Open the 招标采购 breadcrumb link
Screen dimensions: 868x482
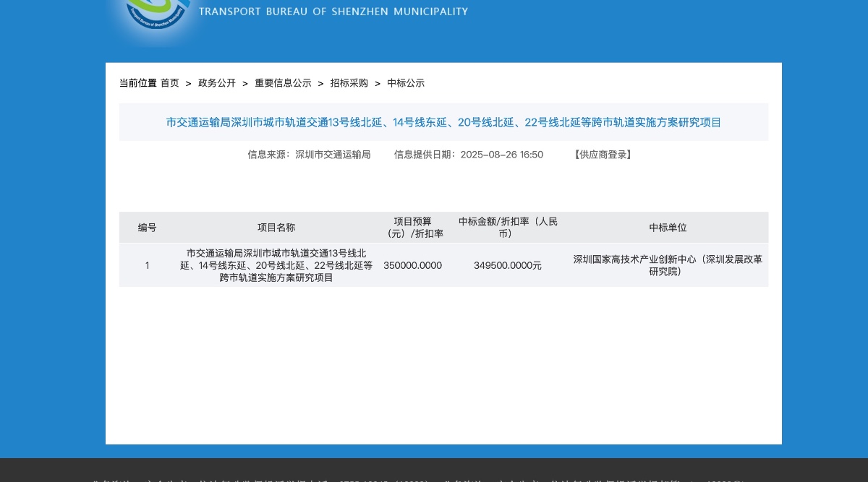tap(349, 83)
